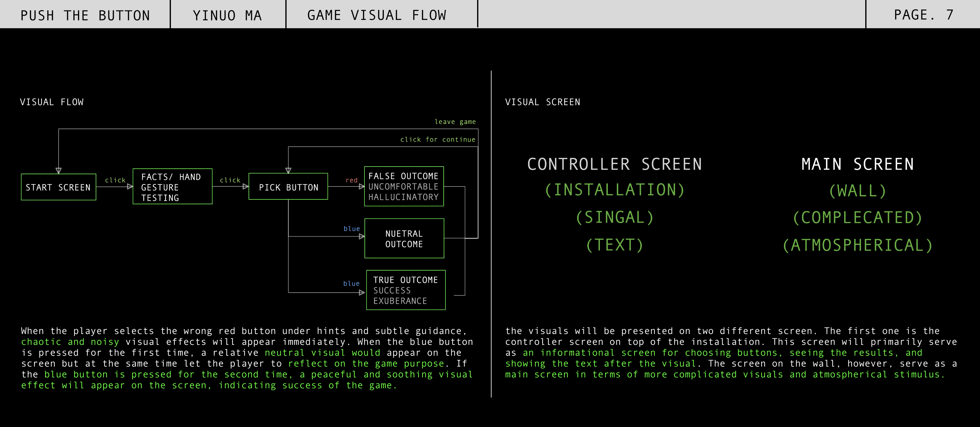Click the NUETRAL OUTCOME box

[x=404, y=238]
